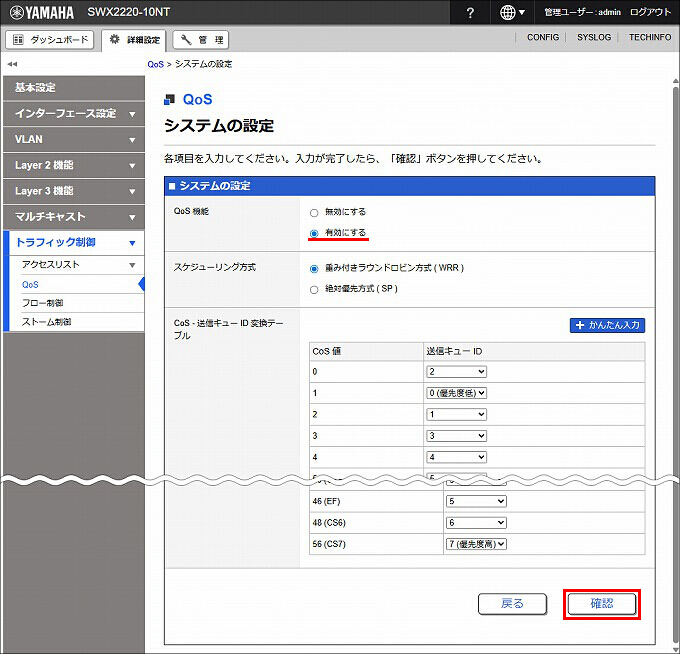Click the 確認 button
680x654 pixels.
(x=602, y=604)
